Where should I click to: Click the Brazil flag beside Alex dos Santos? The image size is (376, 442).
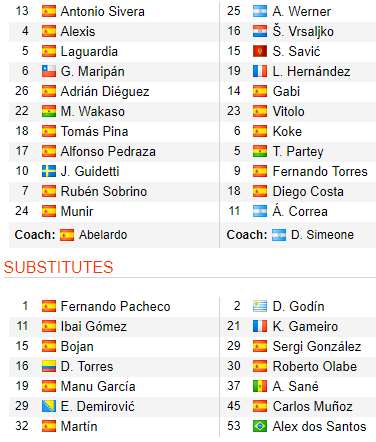260,426
